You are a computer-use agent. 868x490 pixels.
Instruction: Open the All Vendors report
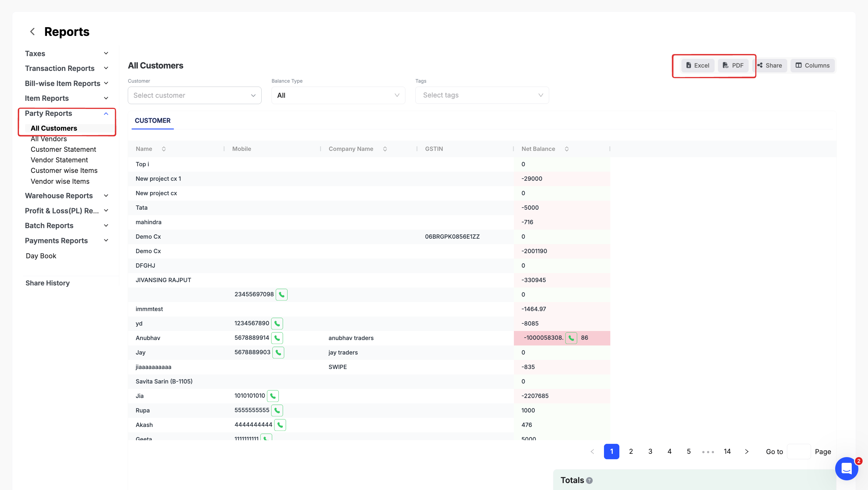(49, 139)
